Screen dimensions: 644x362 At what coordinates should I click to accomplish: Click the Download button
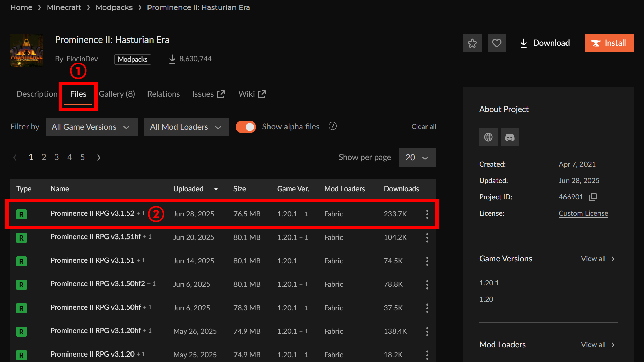click(x=545, y=43)
